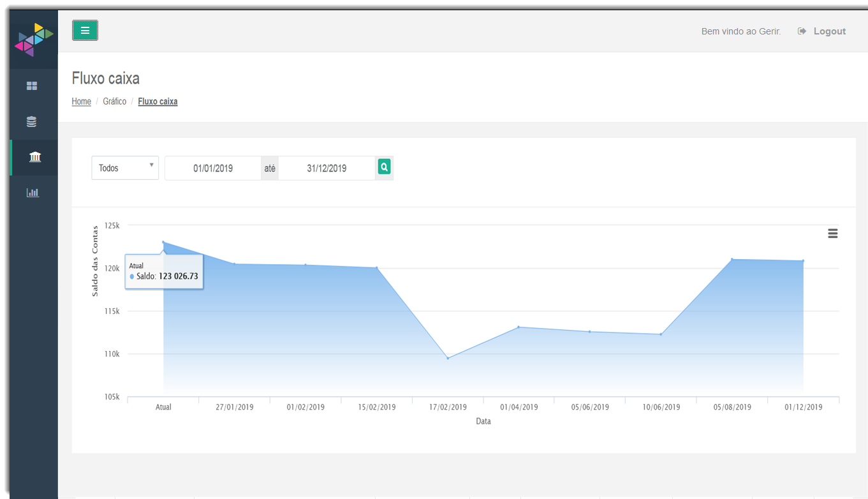
Task: Click the até separator label
Action: tap(270, 168)
